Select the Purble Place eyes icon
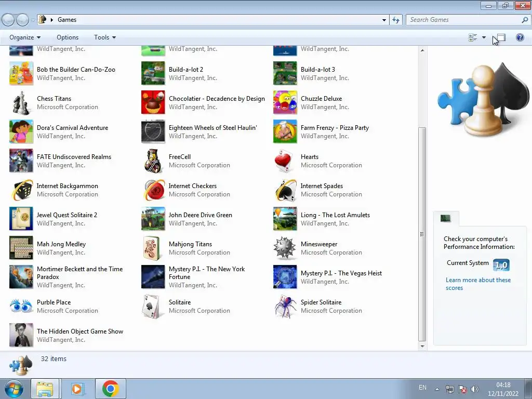The image size is (532, 399). 21,307
